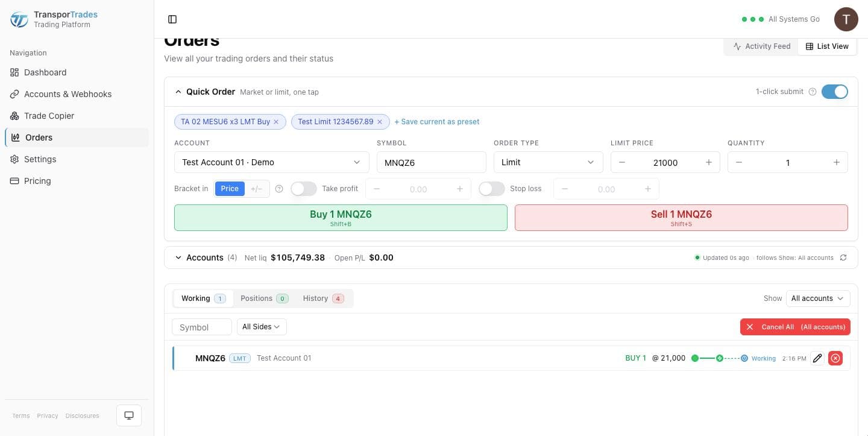Open the user avatar menu
The height and width of the screenshot is (436, 868).
tap(846, 19)
